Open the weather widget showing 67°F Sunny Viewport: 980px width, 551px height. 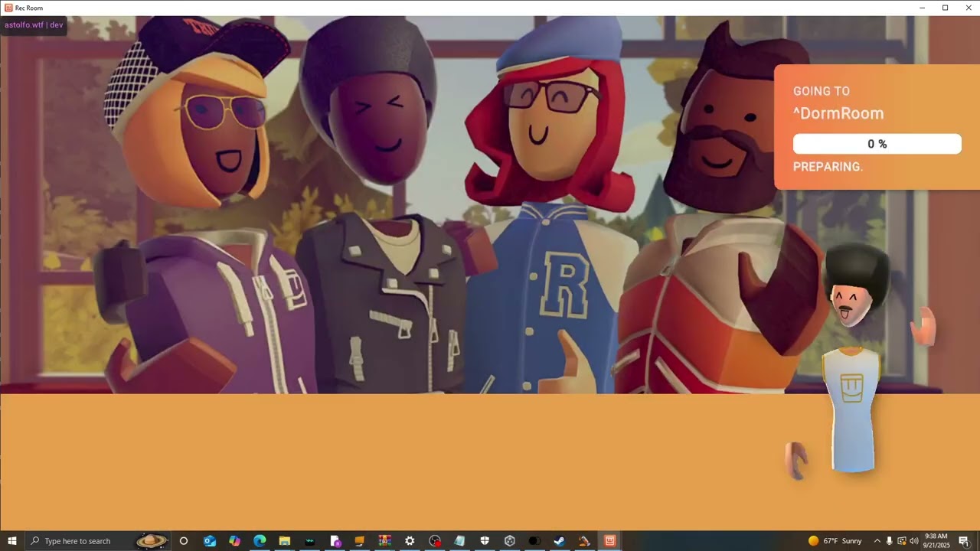pos(835,541)
